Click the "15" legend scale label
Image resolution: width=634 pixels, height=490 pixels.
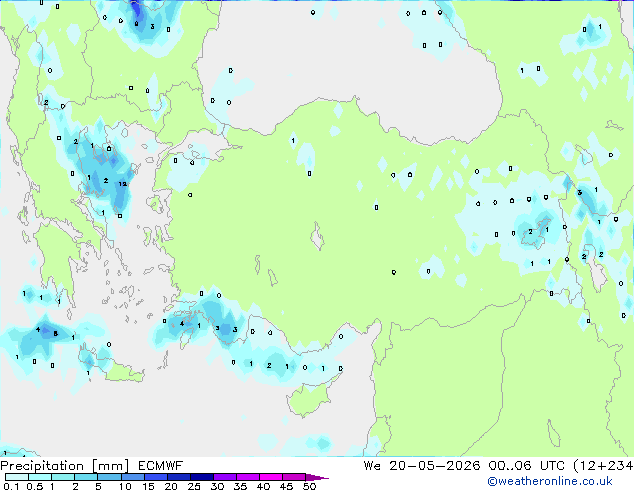tap(148, 486)
